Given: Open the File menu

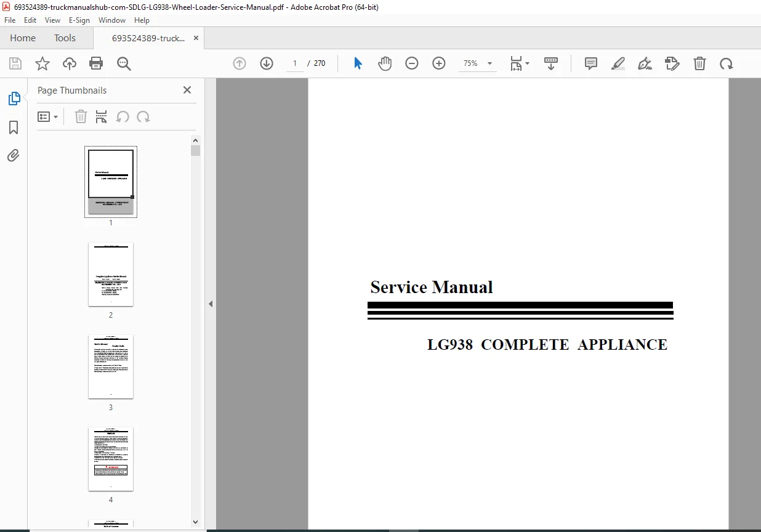Looking at the screenshot, I should [10, 20].
